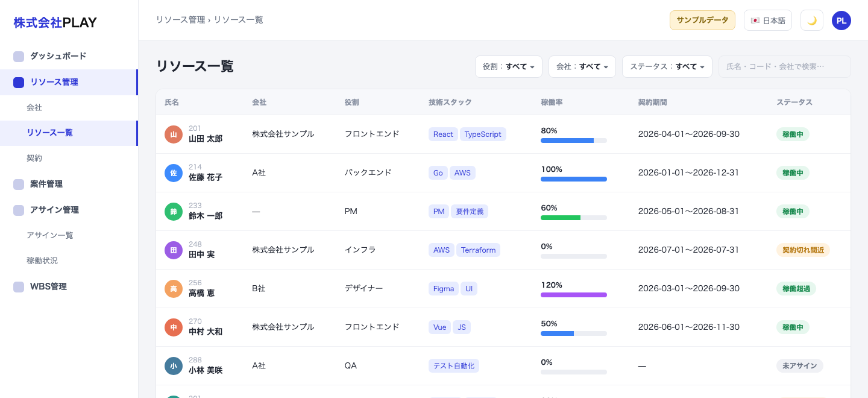Click the 案件管理 sidebar icon

19,185
